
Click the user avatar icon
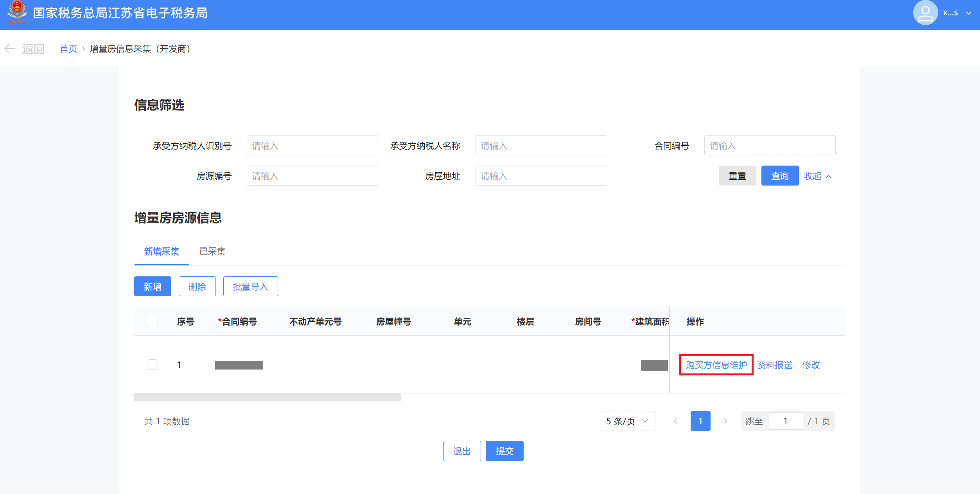click(925, 13)
